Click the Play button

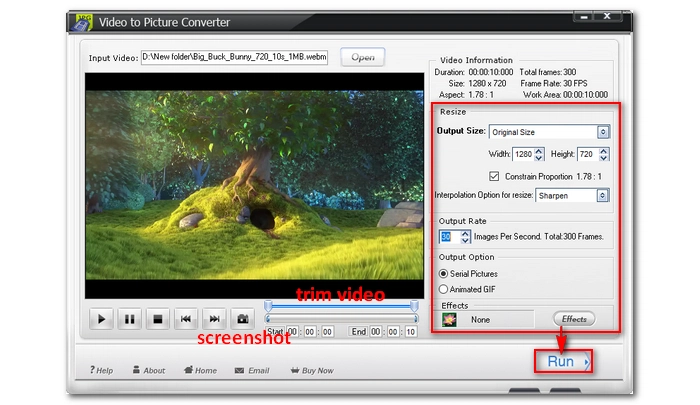click(101, 319)
